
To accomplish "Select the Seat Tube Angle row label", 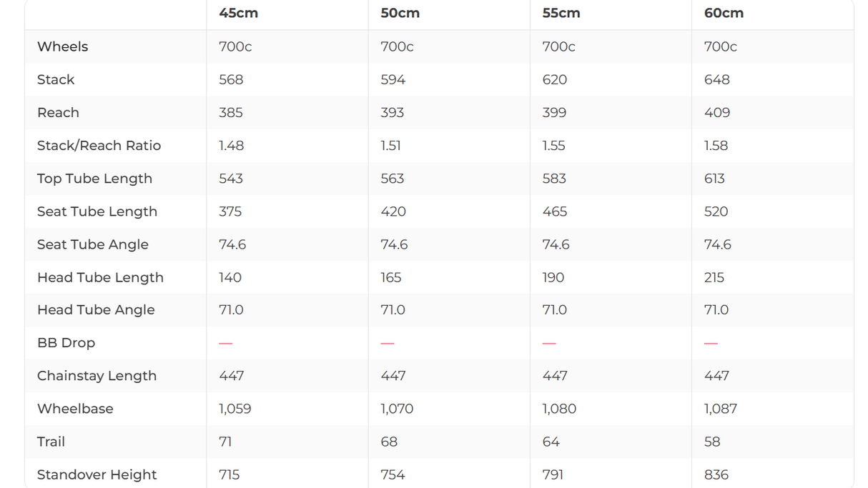I will (93, 244).
